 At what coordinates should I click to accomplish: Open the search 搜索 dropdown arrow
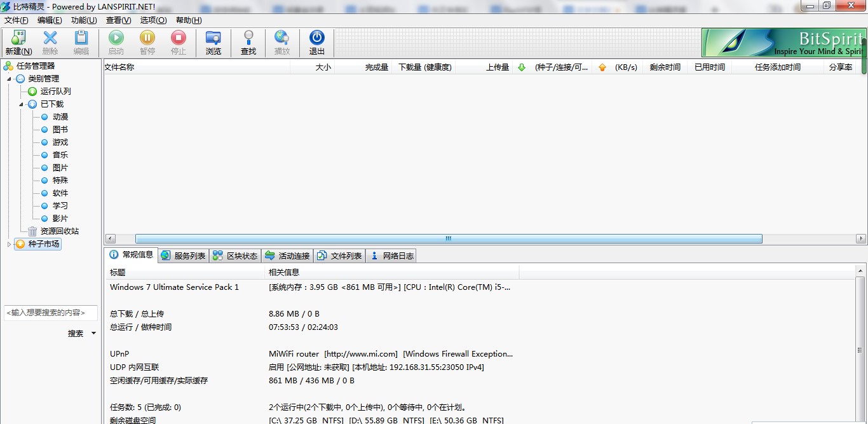(x=94, y=333)
